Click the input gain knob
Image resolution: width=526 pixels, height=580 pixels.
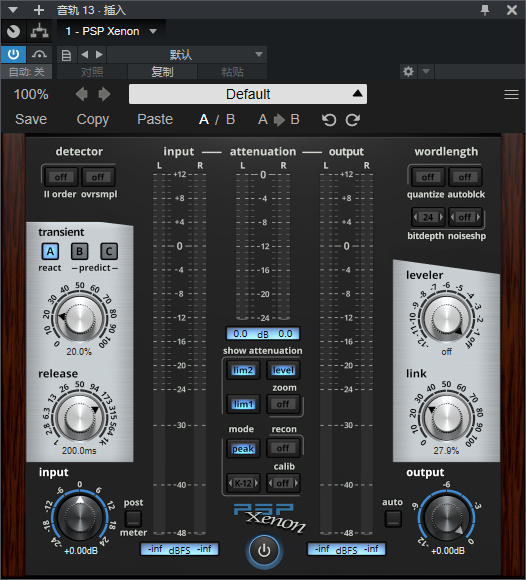pos(80,517)
